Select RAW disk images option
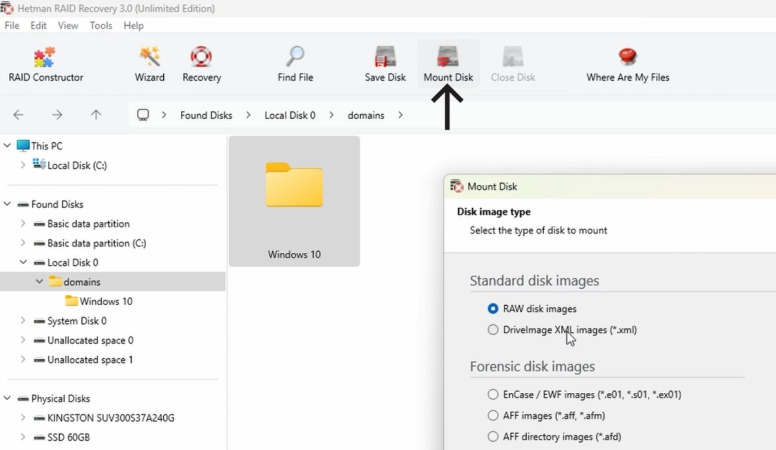Viewport: 776px width, 450px height. (532, 308)
